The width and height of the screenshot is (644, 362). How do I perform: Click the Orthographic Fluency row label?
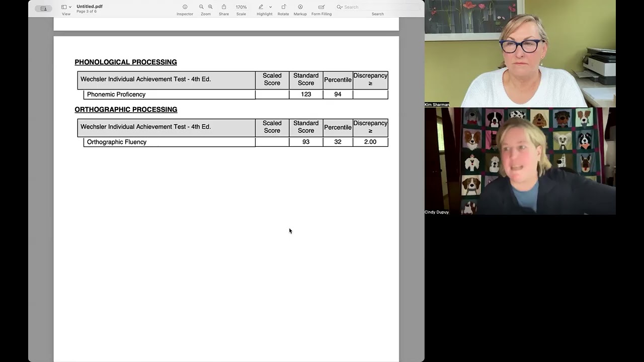click(x=117, y=142)
